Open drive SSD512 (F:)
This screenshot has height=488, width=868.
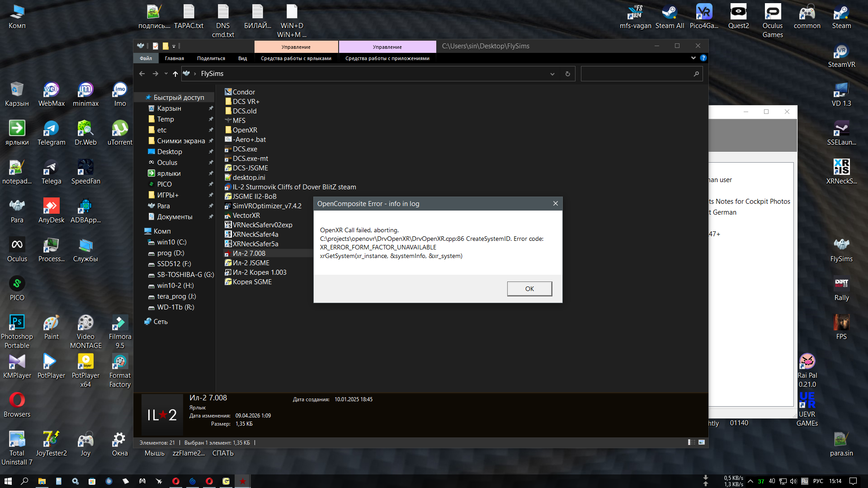coord(174,264)
